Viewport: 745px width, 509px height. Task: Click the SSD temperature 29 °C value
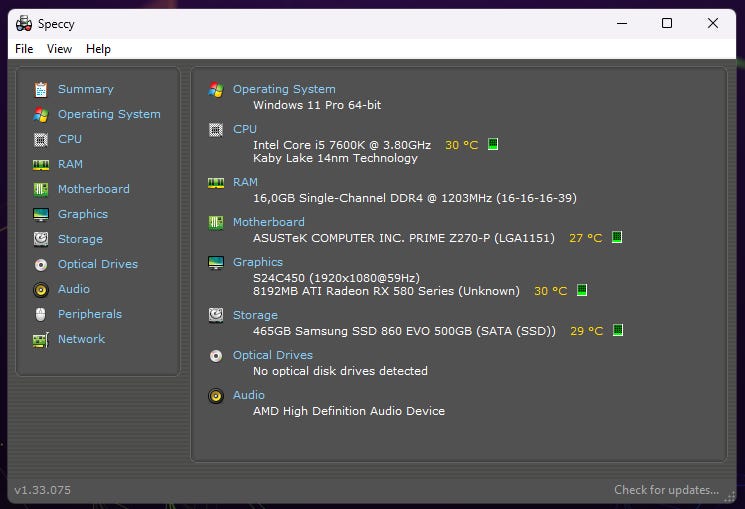point(586,331)
